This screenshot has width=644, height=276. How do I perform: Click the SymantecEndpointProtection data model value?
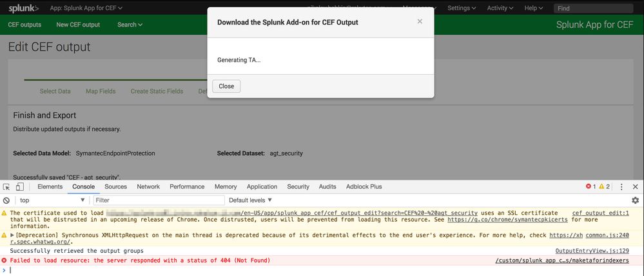[115, 153]
